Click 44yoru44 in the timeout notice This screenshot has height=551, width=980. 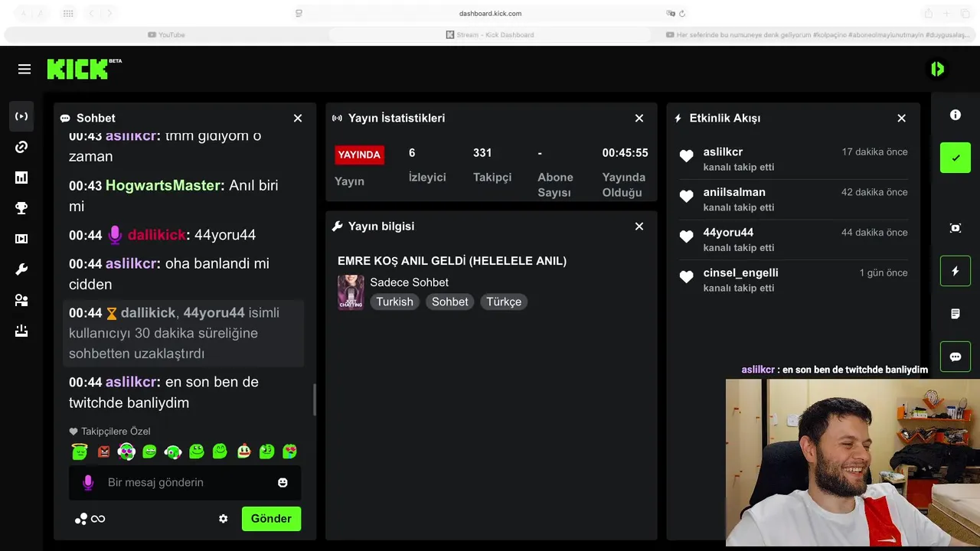[214, 312]
